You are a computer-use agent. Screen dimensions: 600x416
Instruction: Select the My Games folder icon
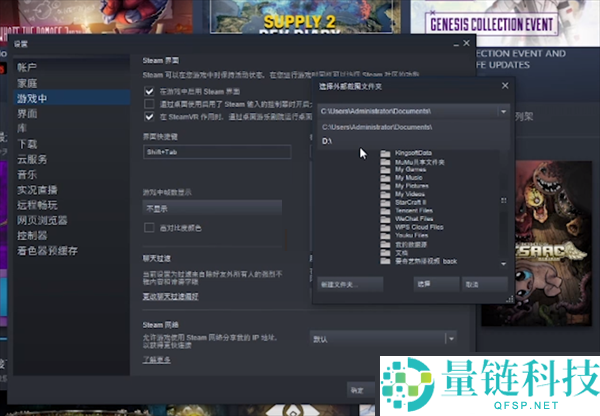click(x=385, y=170)
